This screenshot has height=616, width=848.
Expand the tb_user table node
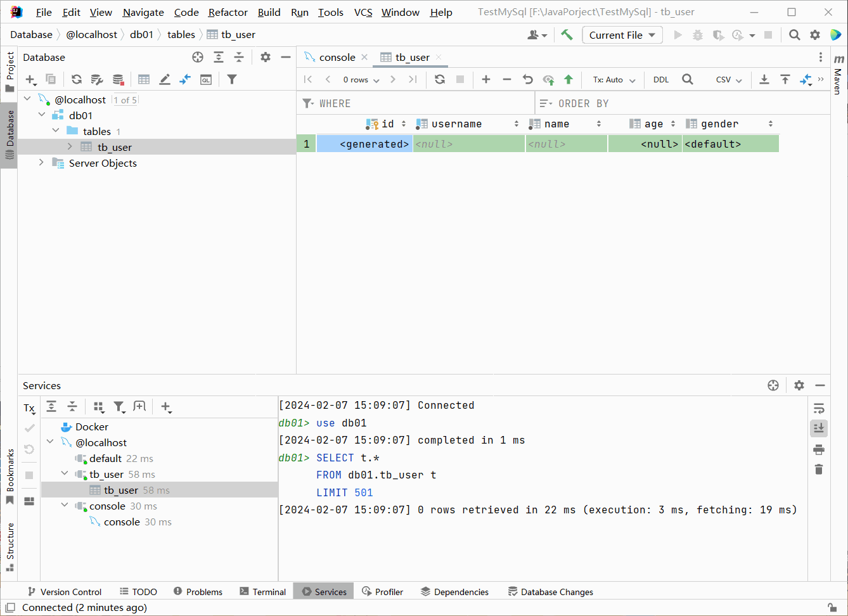tap(70, 146)
